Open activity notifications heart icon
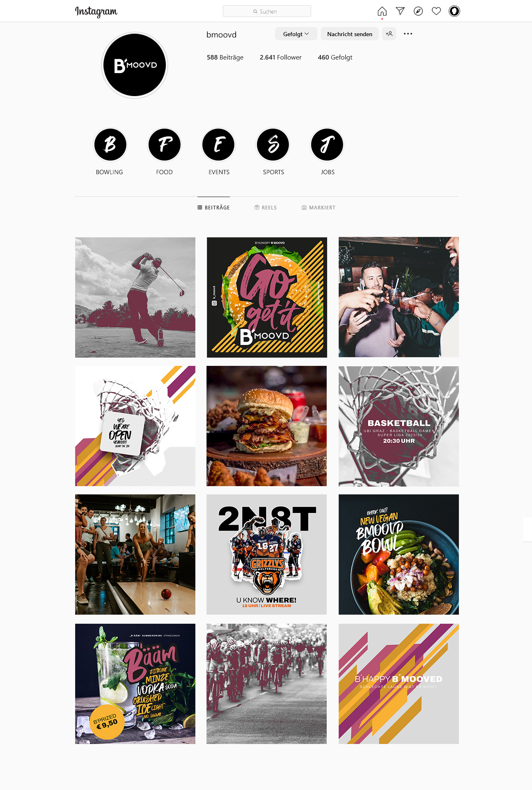The width and height of the screenshot is (532, 790). [x=436, y=11]
